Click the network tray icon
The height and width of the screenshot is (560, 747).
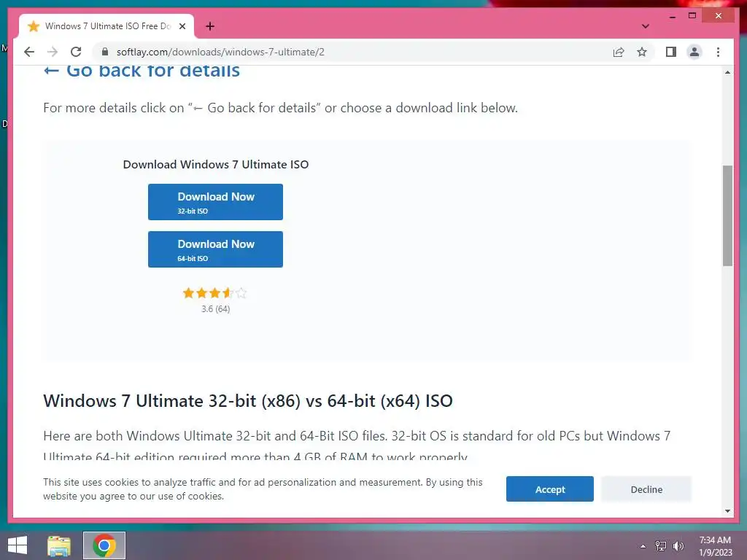661,546
